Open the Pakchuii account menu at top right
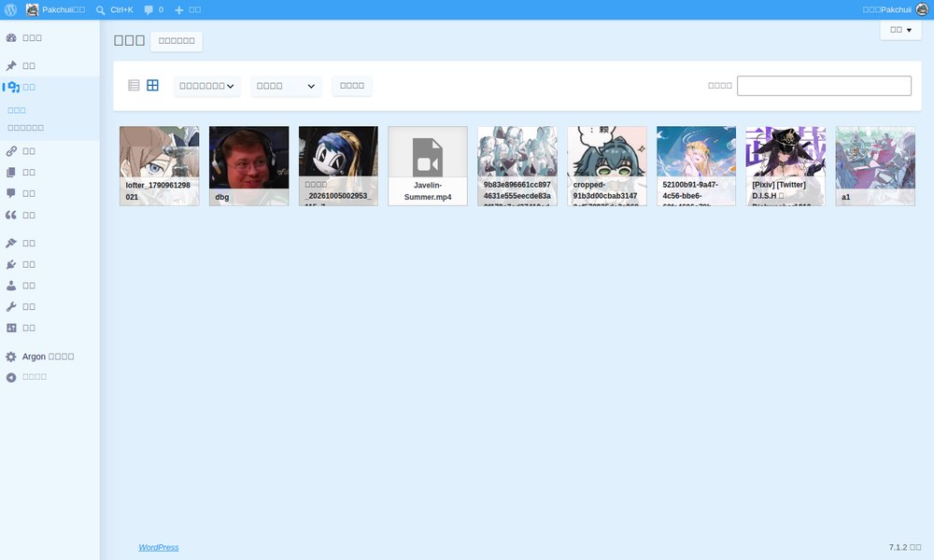 [896, 9]
